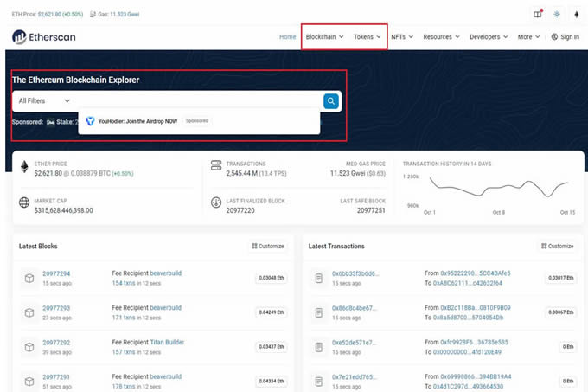This screenshot has height=392, width=588.
Task: Click the Etherscan logo
Action: point(43,37)
